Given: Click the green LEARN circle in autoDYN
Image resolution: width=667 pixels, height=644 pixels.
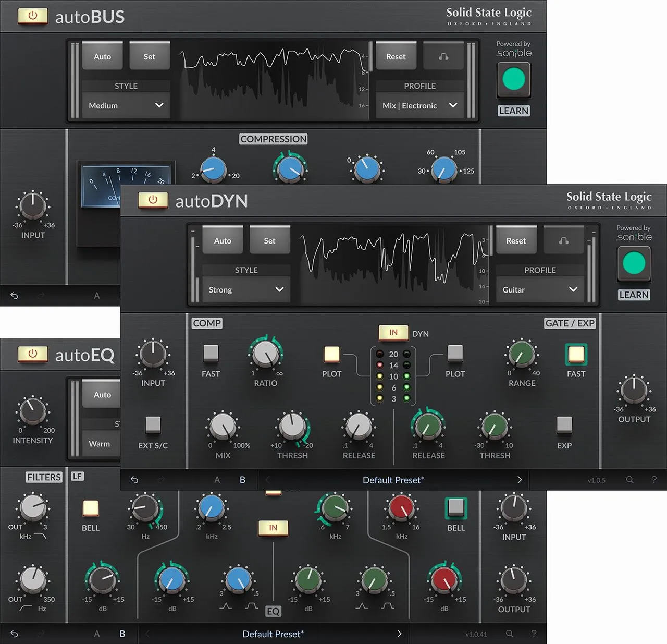Looking at the screenshot, I should coord(634,263).
